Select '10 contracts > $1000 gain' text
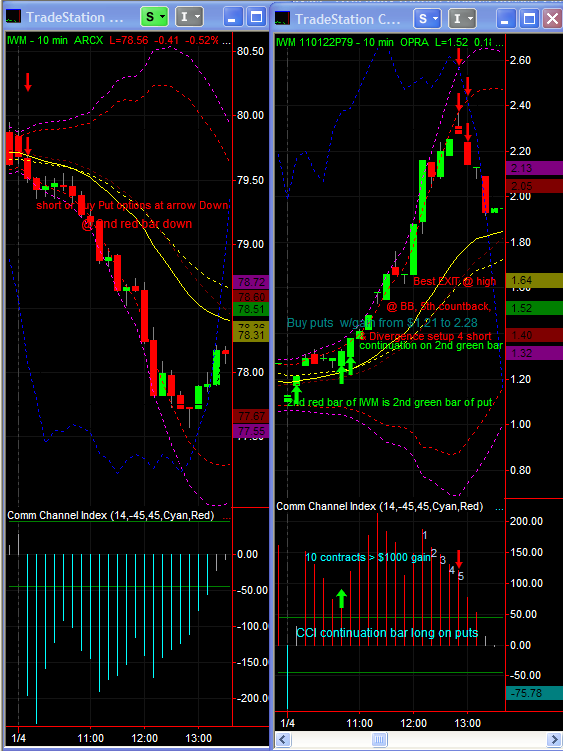This screenshot has width=563, height=751. point(368,557)
